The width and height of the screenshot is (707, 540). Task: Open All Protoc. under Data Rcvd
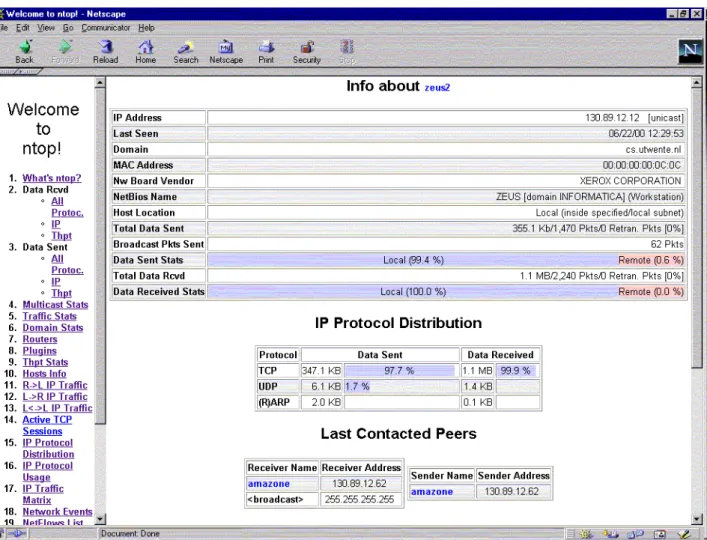point(67,207)
